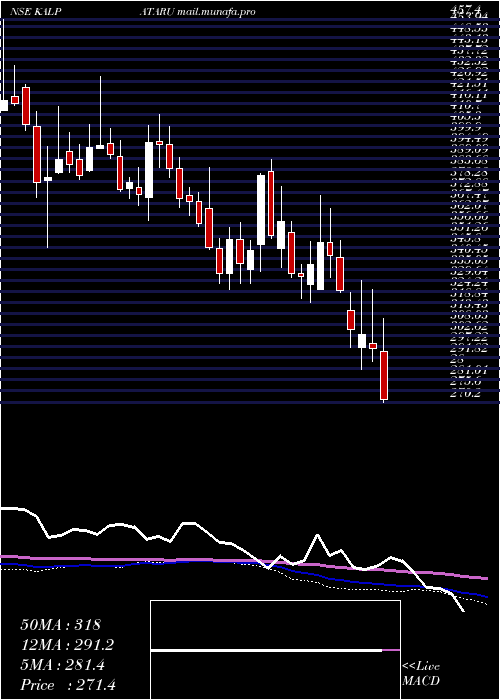
Task: Click the 'ATARU mail.munafa.pro' header text
Action: coord(197,12)
